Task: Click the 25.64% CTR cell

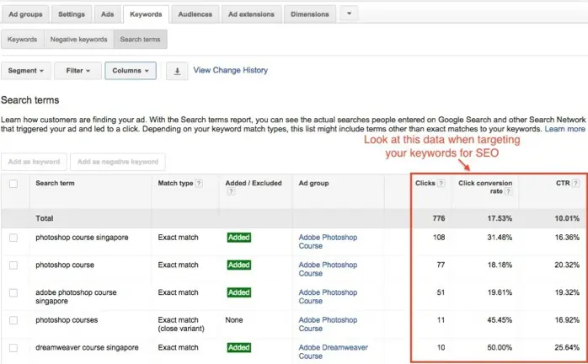Action: [x=567, y=348]
